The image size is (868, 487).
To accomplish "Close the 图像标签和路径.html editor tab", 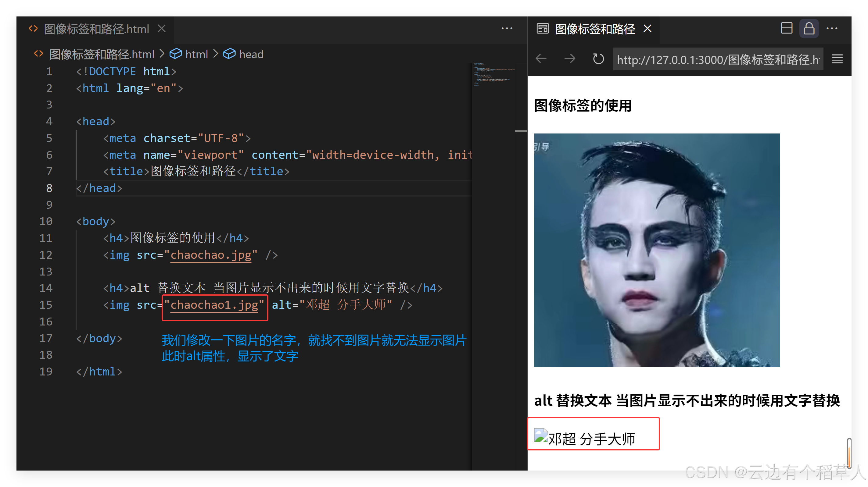I will (x=162, y=29).
